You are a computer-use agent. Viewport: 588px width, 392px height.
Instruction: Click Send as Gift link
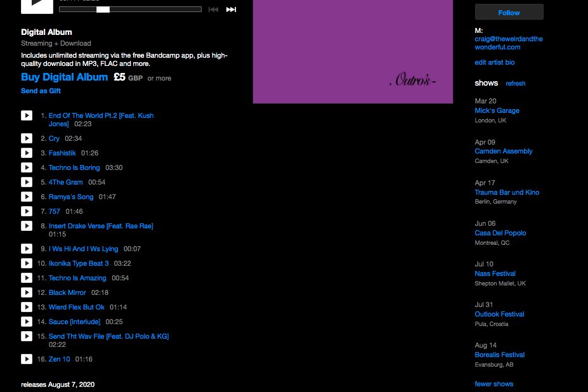point(41,91)
